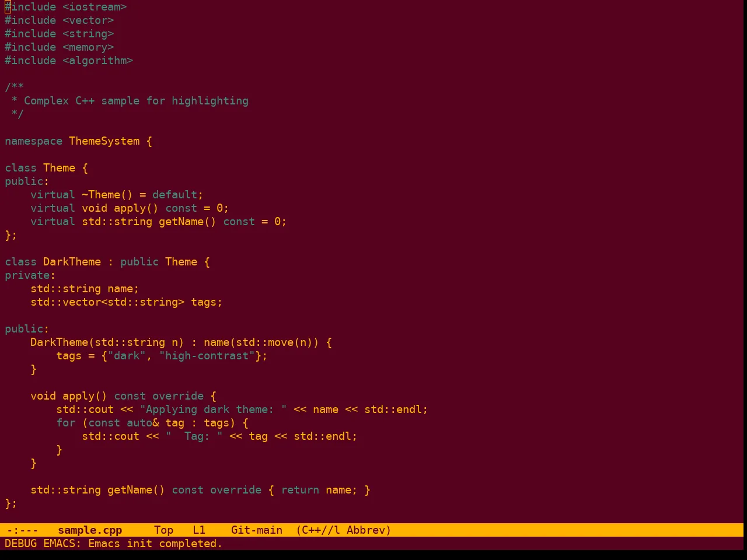The image size is (747, 560).
Task: Click 'virtual void apply() const = 0;' line
Action: click(130, 208)
